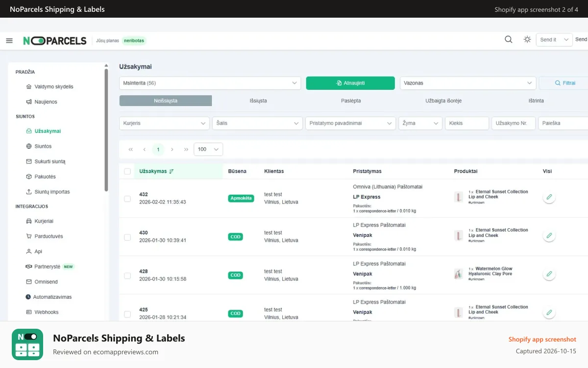
Task: Open the hamburger navigation menu
Action: 9,41
